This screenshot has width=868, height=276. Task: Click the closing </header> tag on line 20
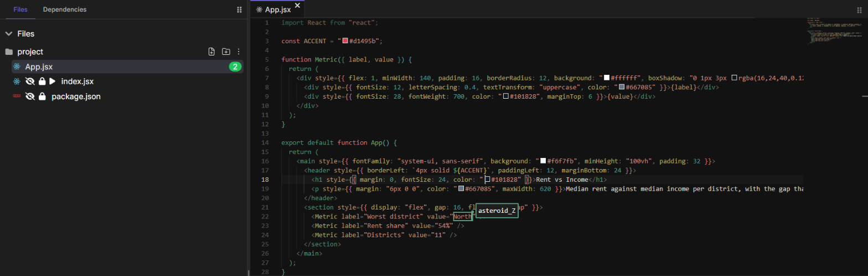coord(320,198)
